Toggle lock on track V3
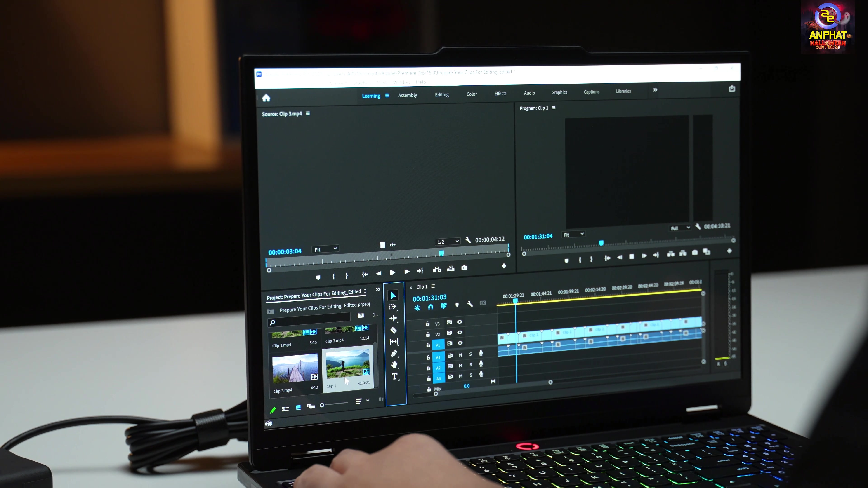The height and width of the screenshot is (488, 868). 428,324
